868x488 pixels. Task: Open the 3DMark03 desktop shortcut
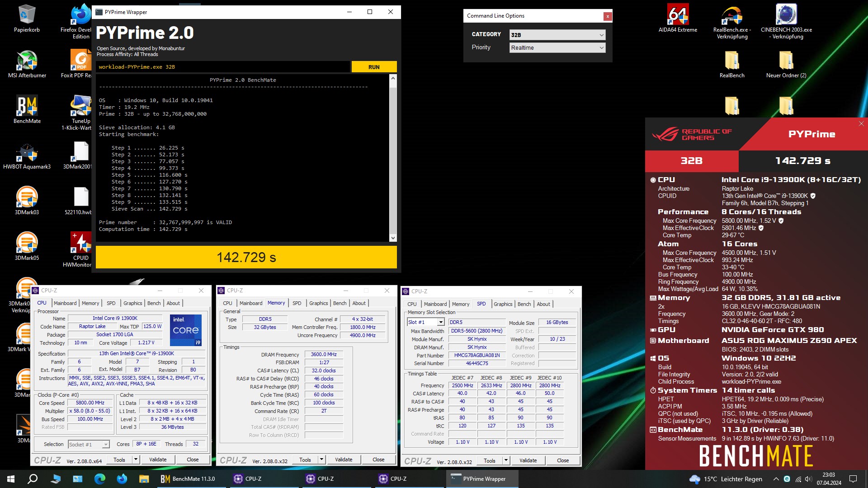point(27,201)
